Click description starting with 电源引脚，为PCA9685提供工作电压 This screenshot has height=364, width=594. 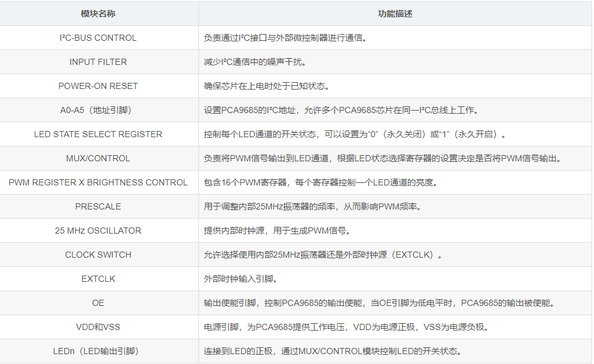(x=347, y=327)
